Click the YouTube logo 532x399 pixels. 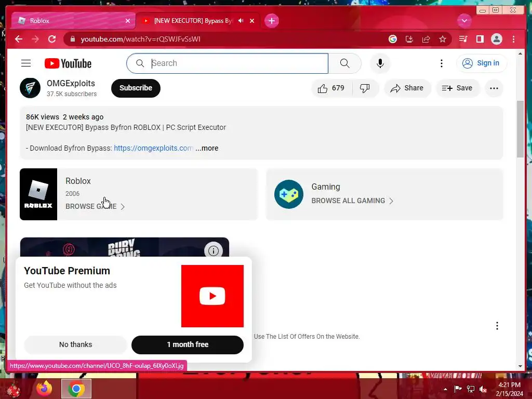click(68, 63)
